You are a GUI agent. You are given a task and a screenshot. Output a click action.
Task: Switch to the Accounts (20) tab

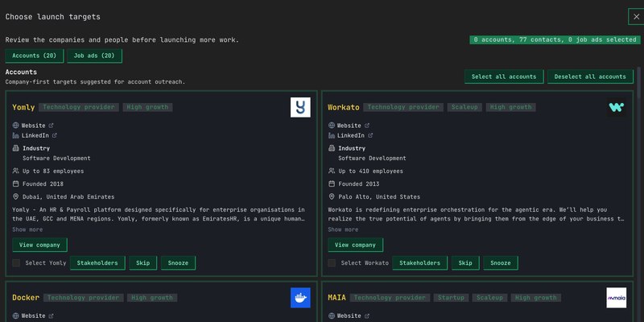pyautogui.click(x=34, y=56)
